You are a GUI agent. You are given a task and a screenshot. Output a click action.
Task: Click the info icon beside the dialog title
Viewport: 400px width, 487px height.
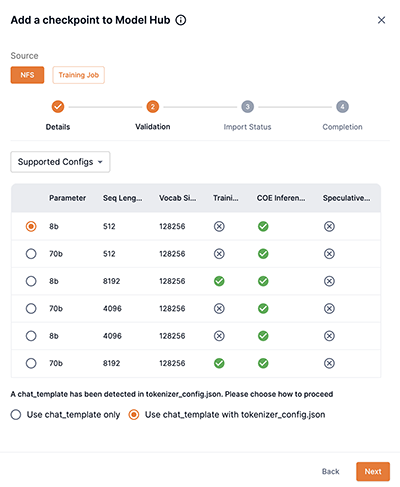click(181, 20)
